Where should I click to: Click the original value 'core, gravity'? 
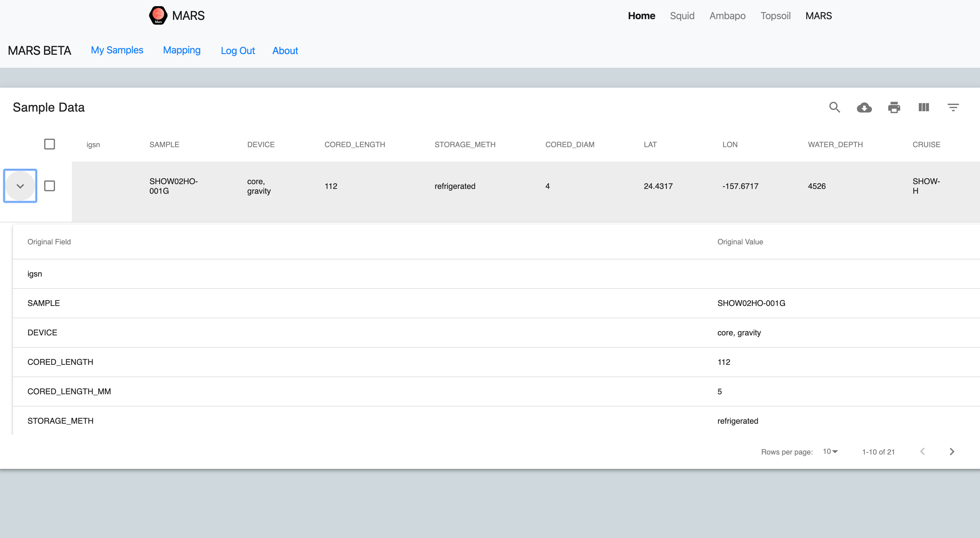(x=739, y=332)
